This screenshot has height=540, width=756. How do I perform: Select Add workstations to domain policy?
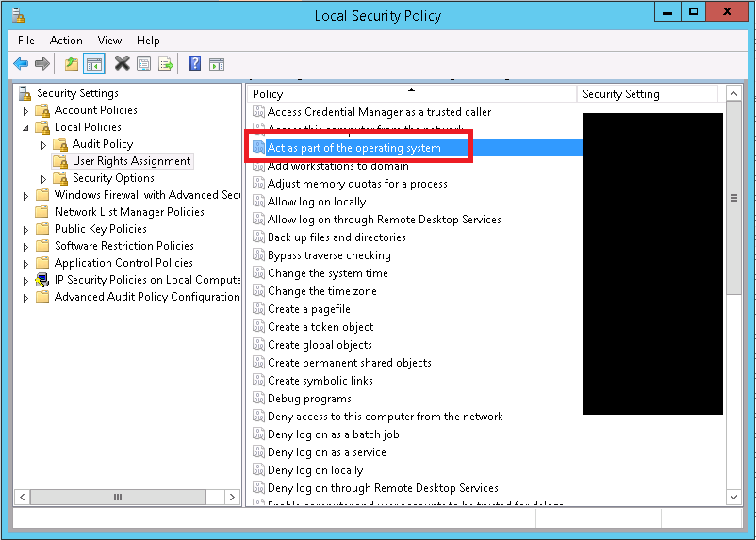[x=338, y=166]
